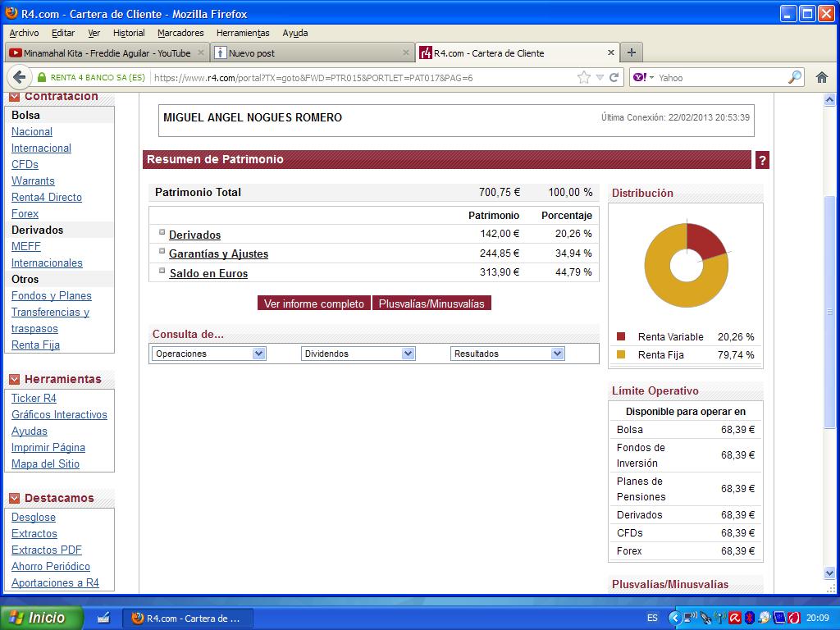
Task: Click the help question mark icon
Action: tap(762, 160)
